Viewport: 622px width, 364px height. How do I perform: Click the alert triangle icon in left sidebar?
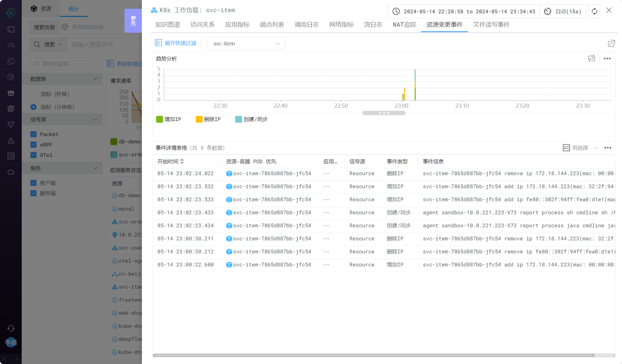click(x=11, y=141)
